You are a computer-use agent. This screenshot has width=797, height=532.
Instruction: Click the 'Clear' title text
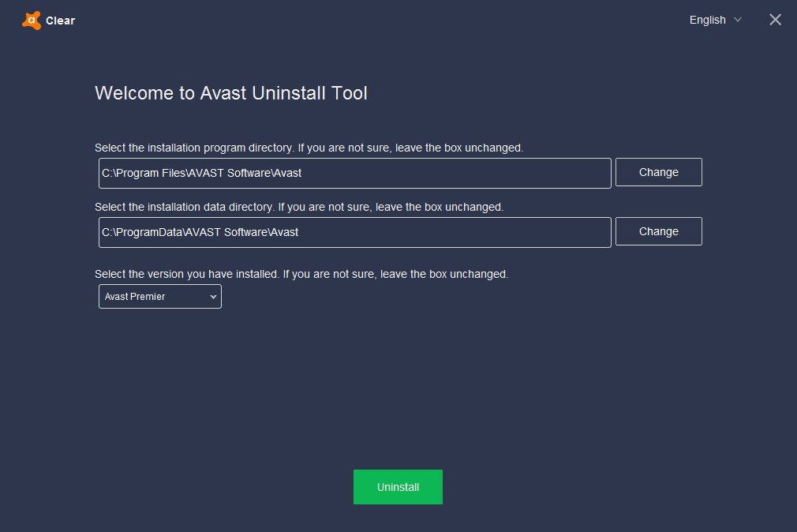coord(61,21)
